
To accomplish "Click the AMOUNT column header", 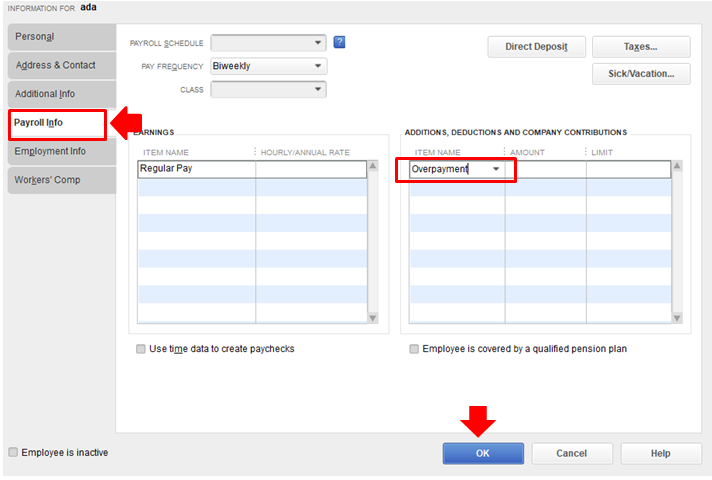I will click(527, 153).
